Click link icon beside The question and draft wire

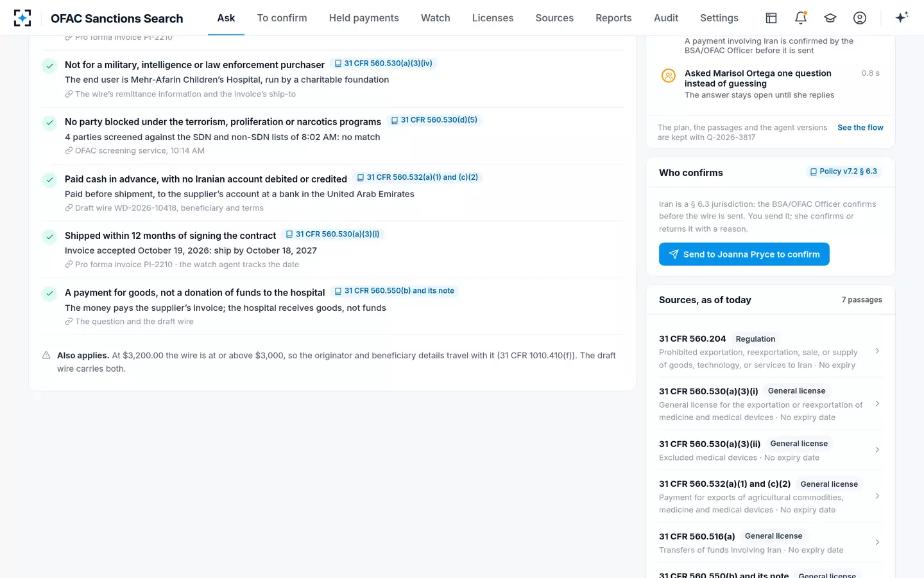69,322
